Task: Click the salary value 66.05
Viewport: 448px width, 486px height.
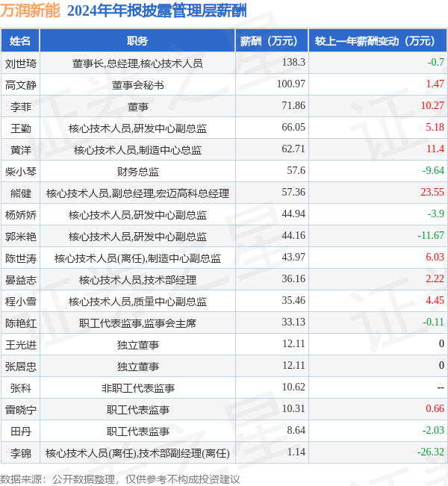Action: click(293, 128)
